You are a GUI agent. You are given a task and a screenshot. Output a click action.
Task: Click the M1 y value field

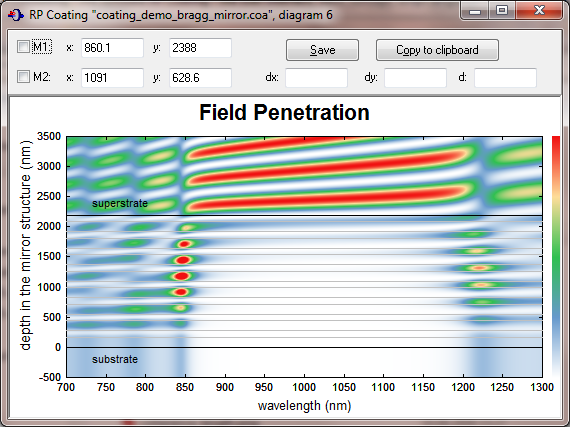200,48
